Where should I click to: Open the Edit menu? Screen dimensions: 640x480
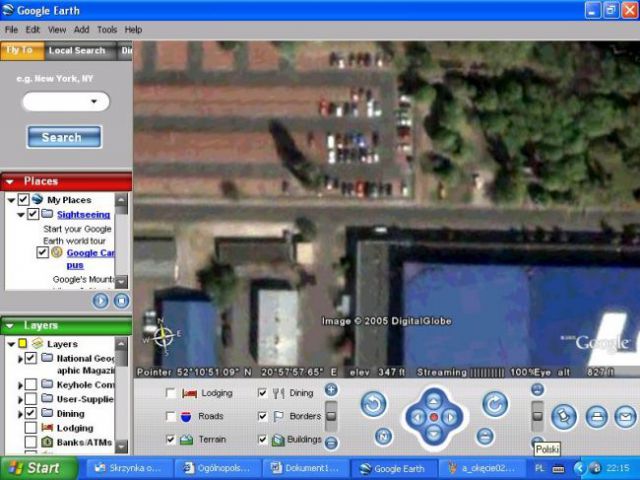point(33,30)
